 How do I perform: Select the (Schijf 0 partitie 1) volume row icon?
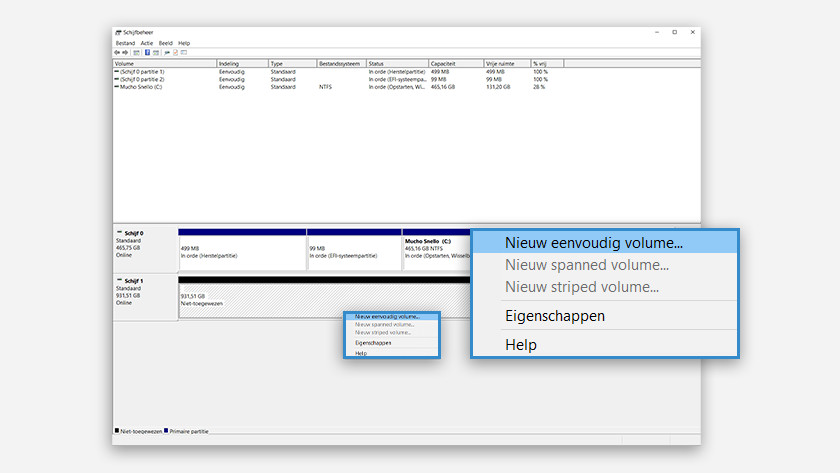[x=117, y=72]
